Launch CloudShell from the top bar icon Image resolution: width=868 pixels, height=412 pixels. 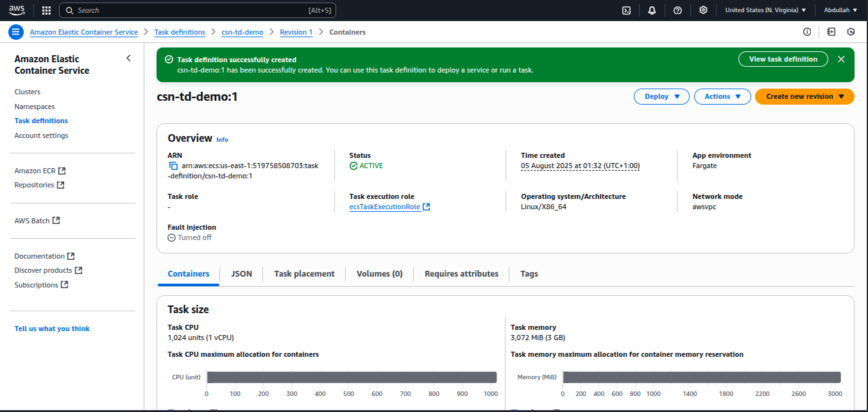click(627, 10)
